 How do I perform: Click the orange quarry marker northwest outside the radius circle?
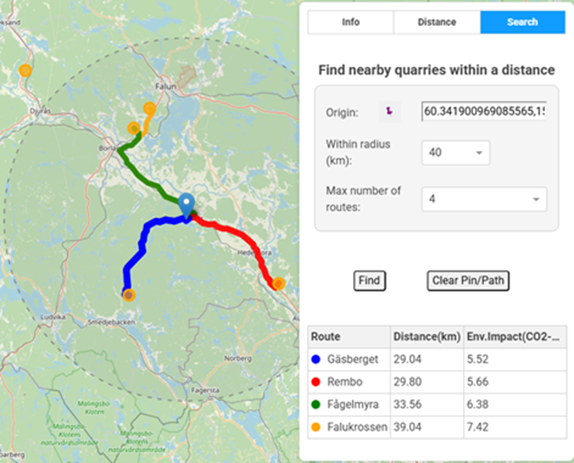[x=25, y=70]
